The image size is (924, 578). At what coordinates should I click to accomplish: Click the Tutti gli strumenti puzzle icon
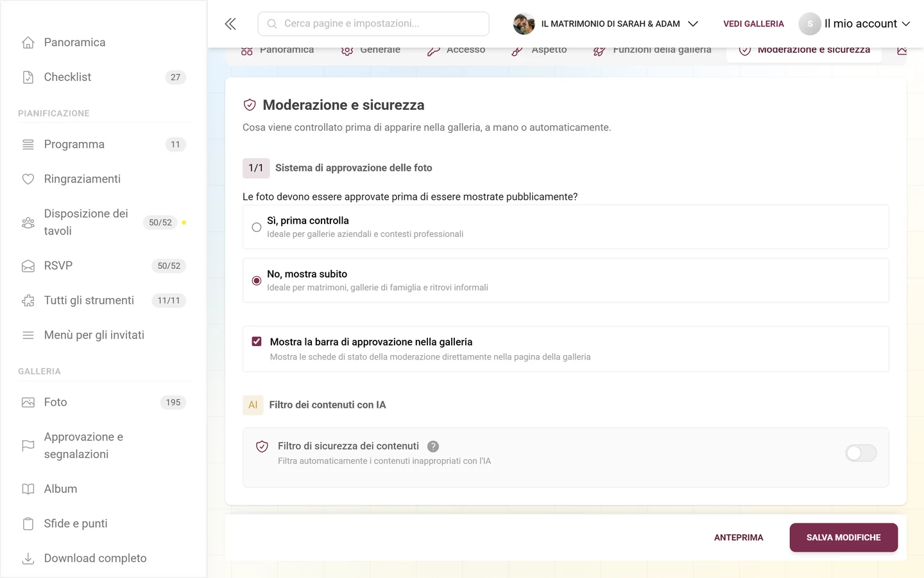click(x=28, y=301)
